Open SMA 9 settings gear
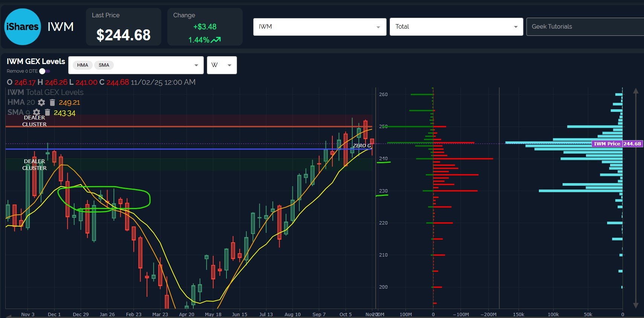 pyautogui.click(x=37, y=112)
